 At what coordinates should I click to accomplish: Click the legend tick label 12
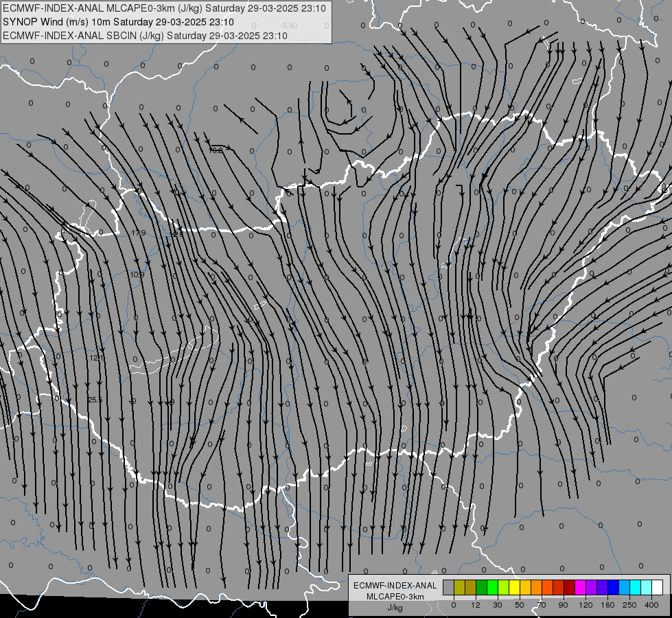coord(476,605)
